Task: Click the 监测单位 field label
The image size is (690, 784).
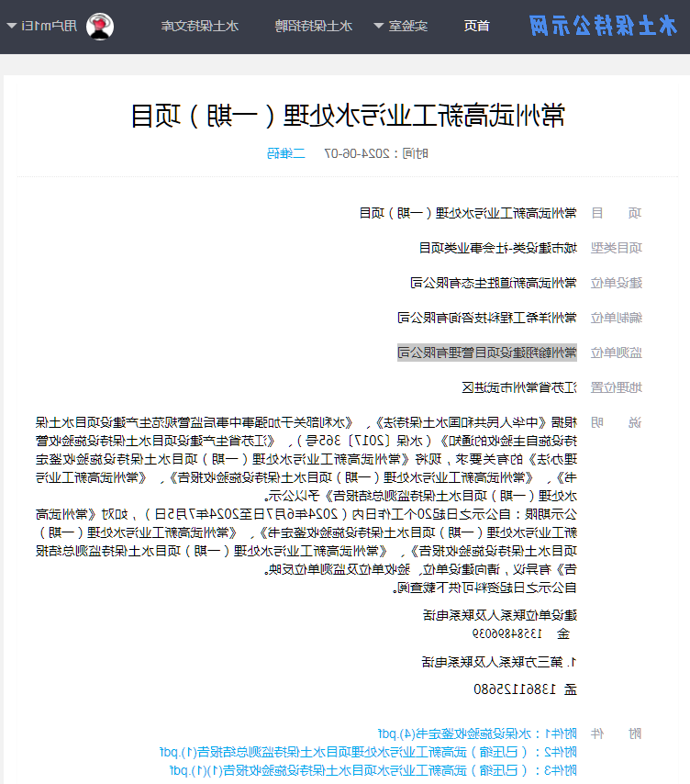Action: point(616,353)
